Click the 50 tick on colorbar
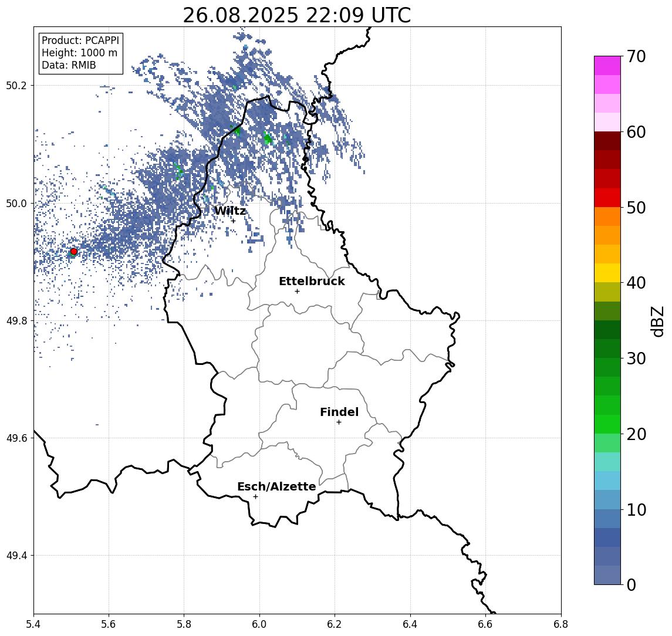 (636, 208)
